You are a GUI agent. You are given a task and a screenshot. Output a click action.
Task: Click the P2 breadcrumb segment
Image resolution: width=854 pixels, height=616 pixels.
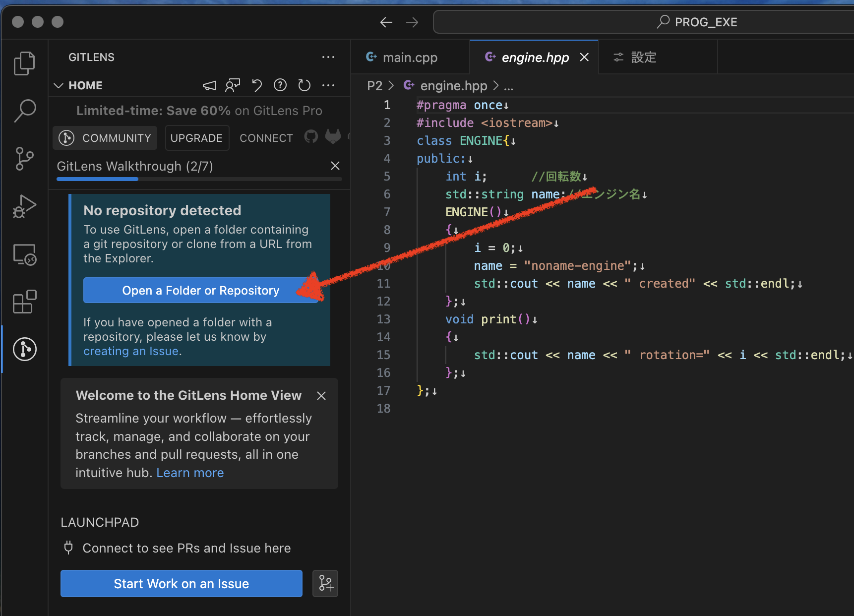[374, 86]
